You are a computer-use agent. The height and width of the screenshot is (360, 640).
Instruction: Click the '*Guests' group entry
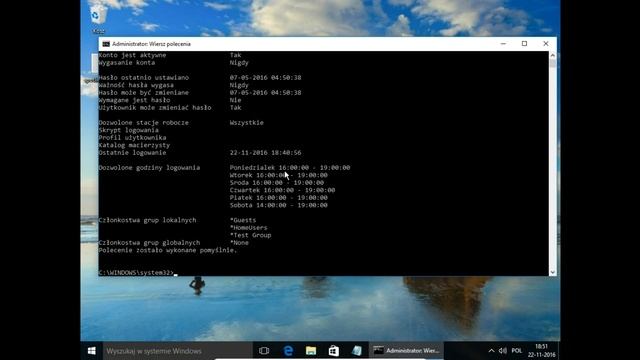[x=243, y=220]
